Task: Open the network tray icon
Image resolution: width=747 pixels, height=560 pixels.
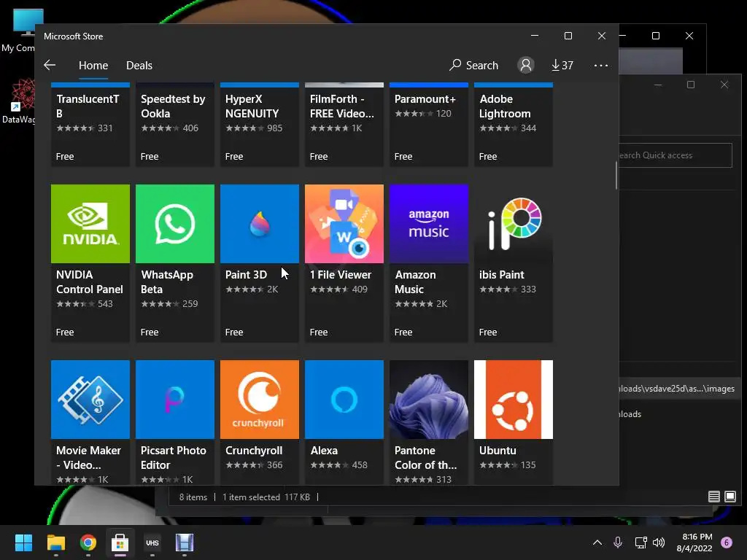Action: point(640,542)
